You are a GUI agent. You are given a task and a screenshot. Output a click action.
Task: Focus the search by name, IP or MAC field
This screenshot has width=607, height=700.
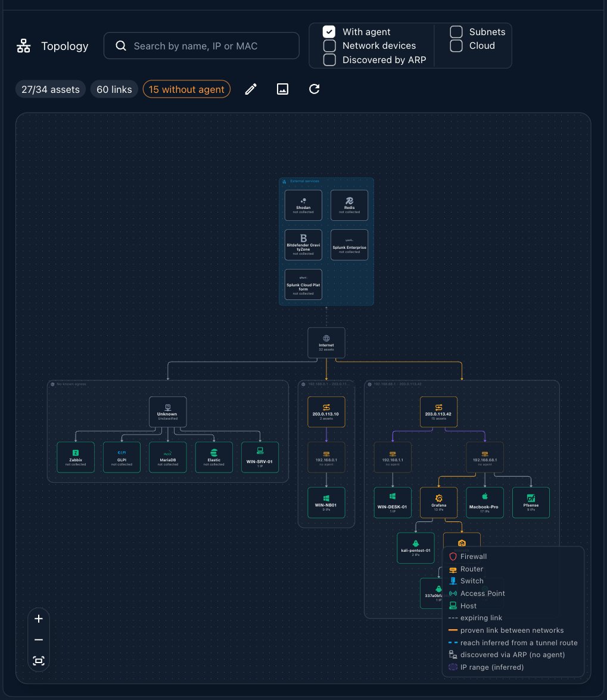(x=201, y=45)
